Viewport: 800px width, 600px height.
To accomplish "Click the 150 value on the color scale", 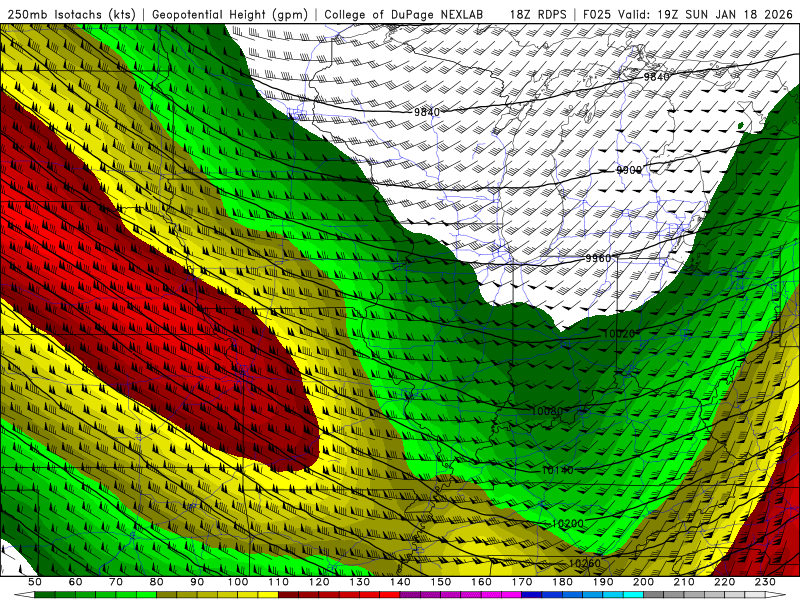I will (x=440, y=582).
